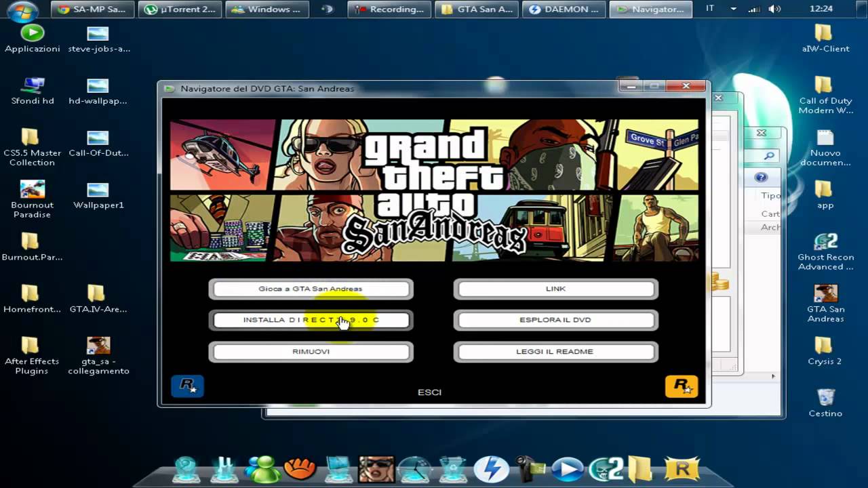Screen dimensions: 868x488
Task: Click search magnifier in background Explorer window
Action: click(768, 156)
